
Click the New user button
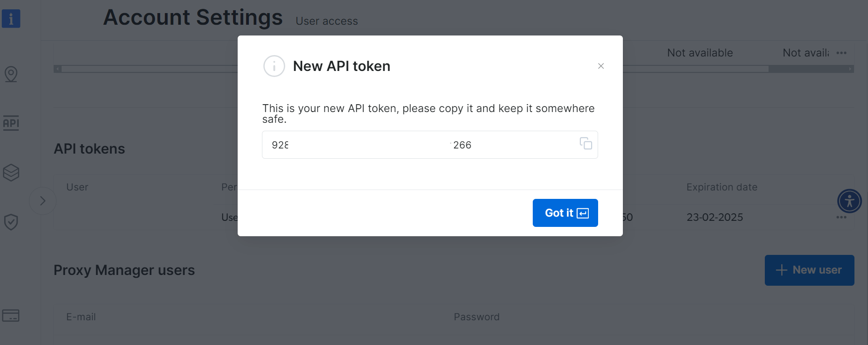[809, 270]
